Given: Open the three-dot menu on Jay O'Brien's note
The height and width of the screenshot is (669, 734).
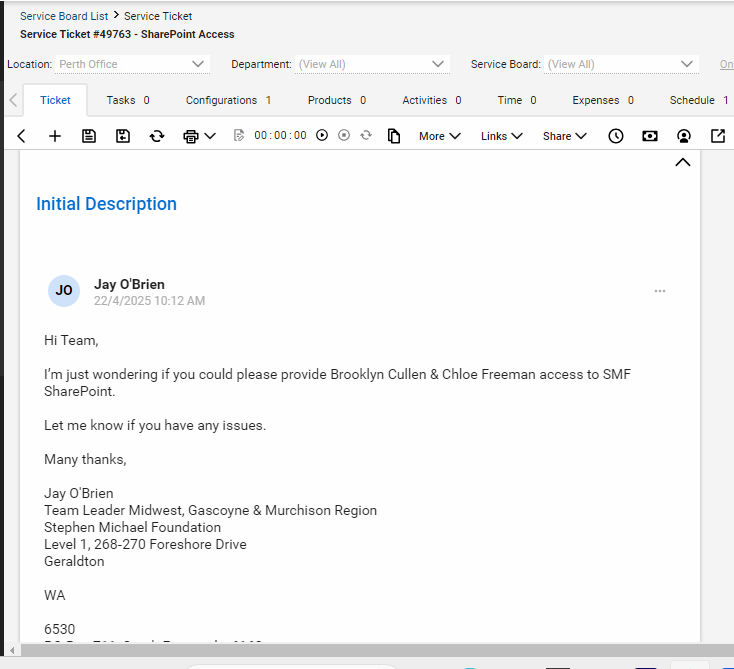Looking at the screenshot, I should [x=660, y=291].
